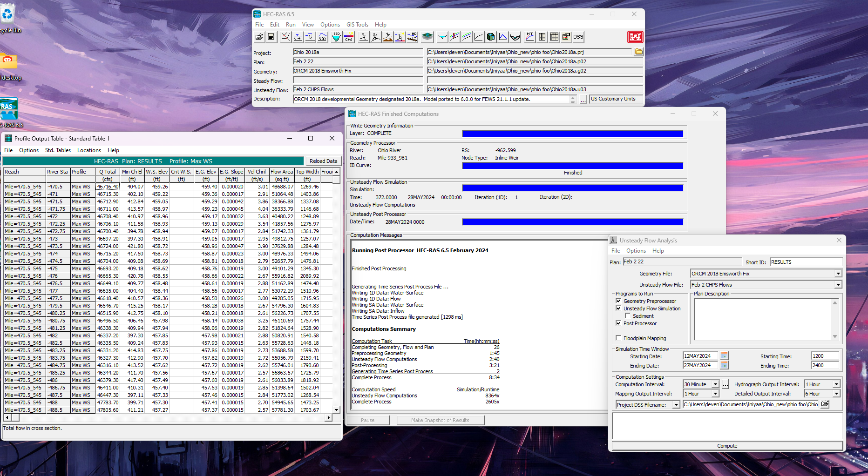
Task: Open the GIS Tools menu
Action: click(x=357, y=25)
